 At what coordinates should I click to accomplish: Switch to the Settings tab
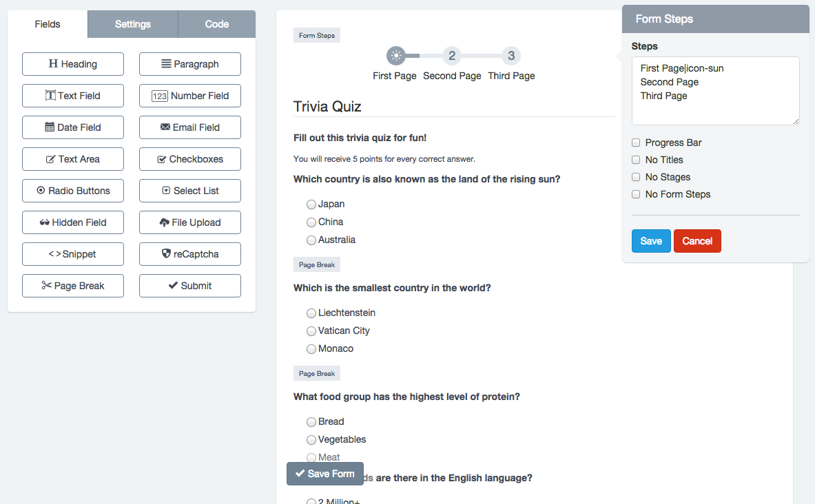[x=133, y=24]
